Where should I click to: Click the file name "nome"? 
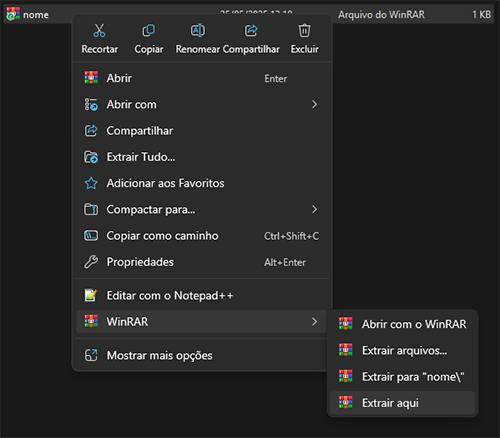36,15
